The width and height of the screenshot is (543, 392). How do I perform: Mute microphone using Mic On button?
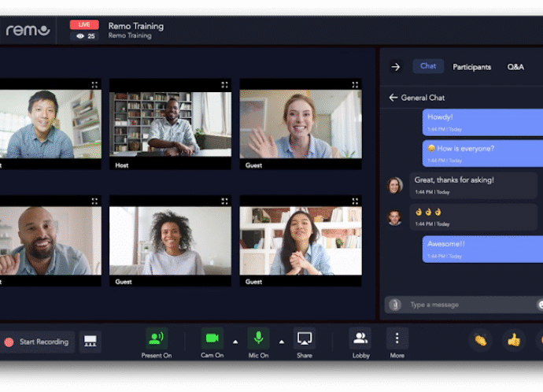[258, 338]
